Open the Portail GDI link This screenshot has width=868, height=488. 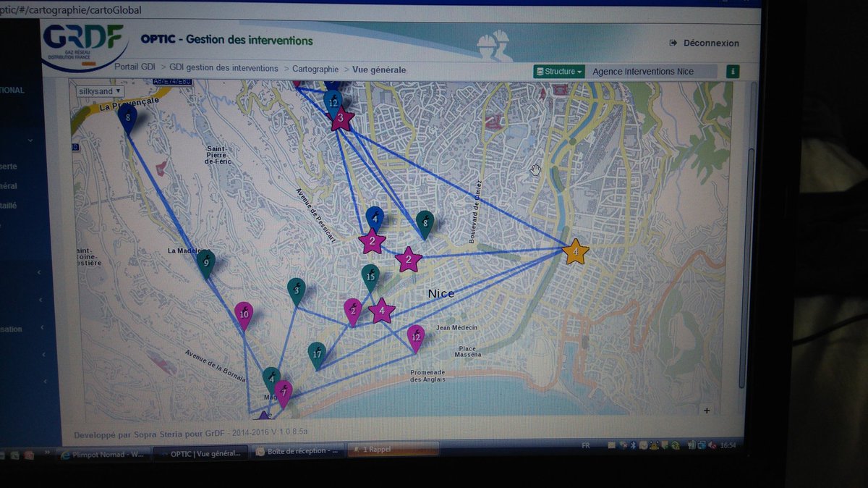135,68
